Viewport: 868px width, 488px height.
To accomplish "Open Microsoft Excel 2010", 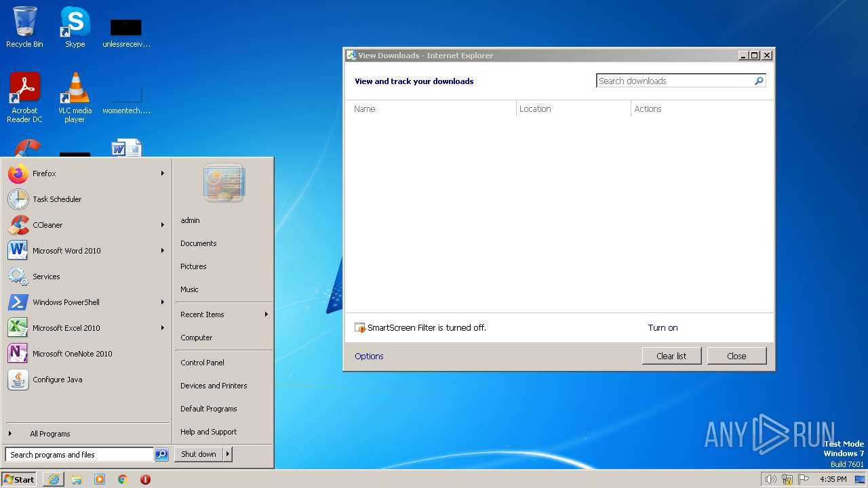I will tap(87, 328).
